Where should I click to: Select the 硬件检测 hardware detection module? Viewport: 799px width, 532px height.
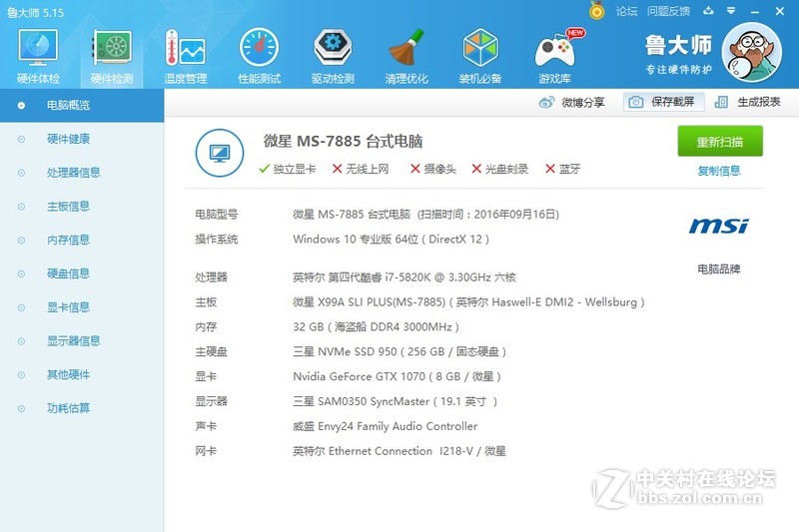pos(112,56)
